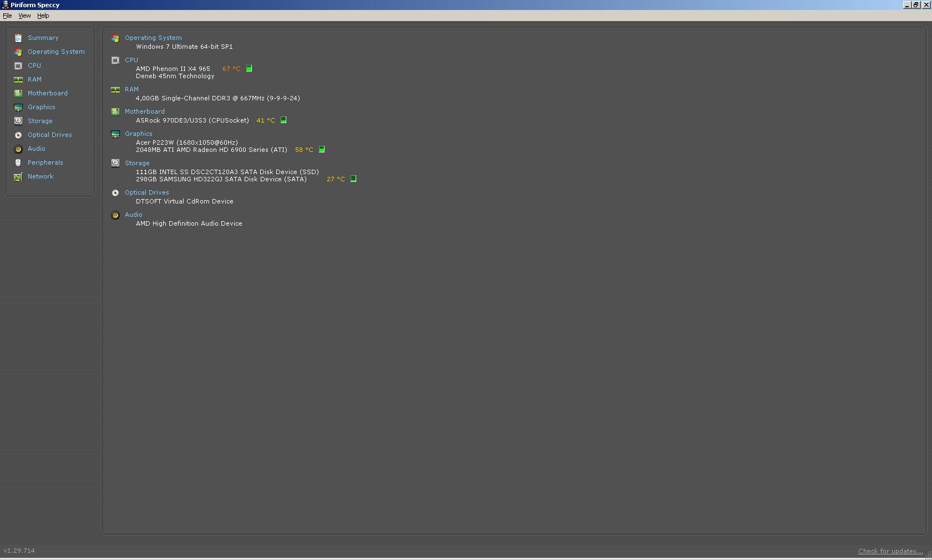
Task: Click the RAM icon beside the RAM heading
Action: pyautogui.click(x=115, y=90)
